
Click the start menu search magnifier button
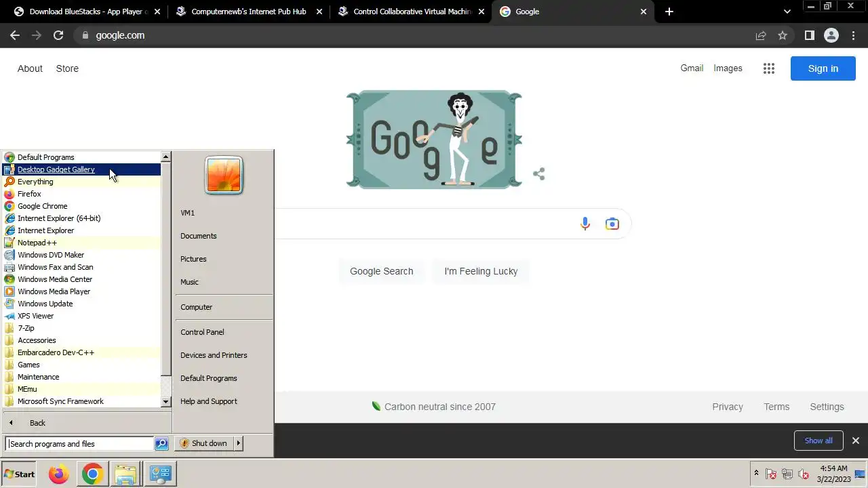tap(161, 444)
